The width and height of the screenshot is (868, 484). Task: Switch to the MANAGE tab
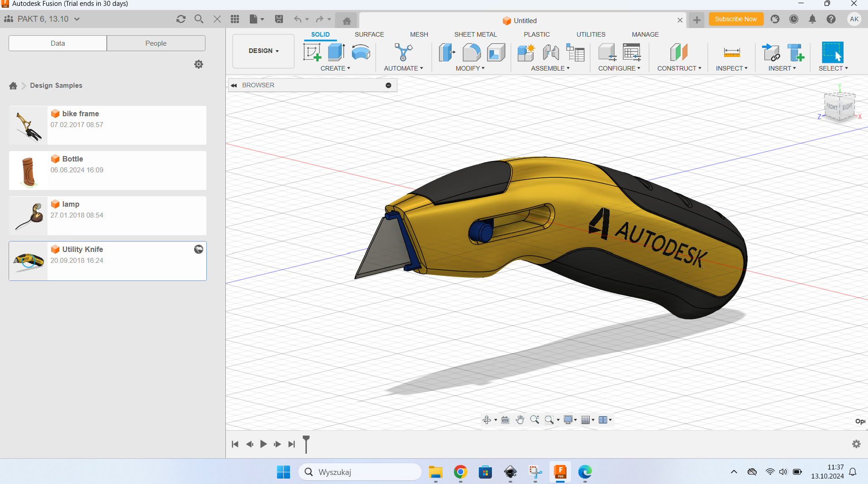645,34
